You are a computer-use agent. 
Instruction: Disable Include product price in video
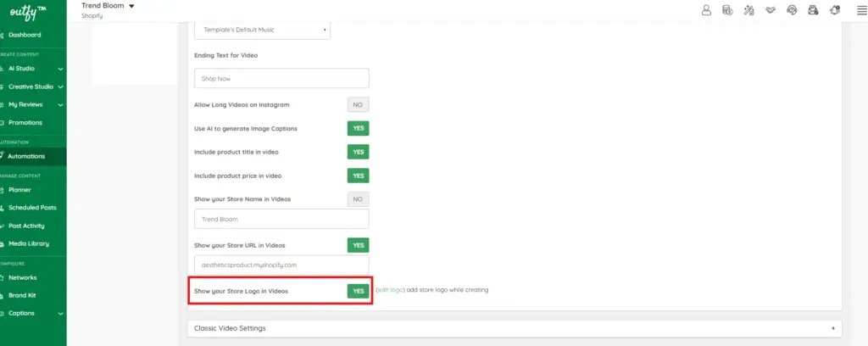pyautogui.click(x=359, y=176)
